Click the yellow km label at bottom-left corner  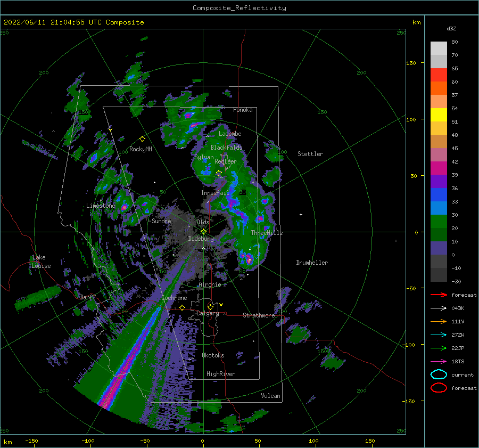point(7,442)
